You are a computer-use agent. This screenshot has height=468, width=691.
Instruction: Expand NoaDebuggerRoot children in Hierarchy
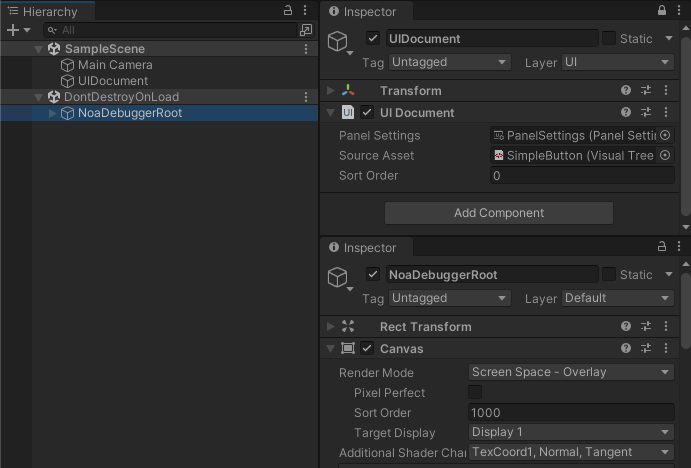(52, 113)
